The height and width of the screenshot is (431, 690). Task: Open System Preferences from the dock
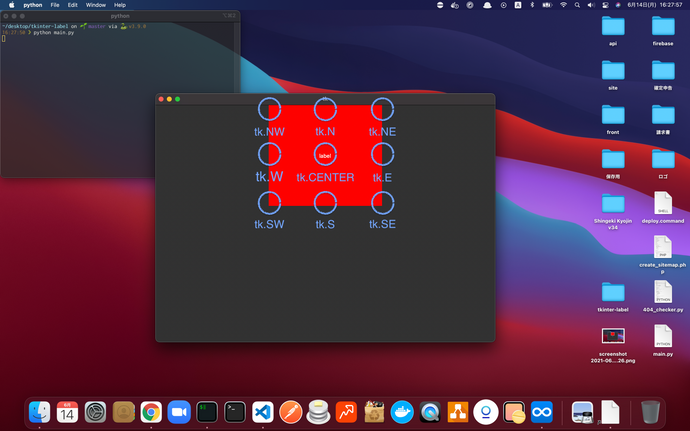[95, 411]
